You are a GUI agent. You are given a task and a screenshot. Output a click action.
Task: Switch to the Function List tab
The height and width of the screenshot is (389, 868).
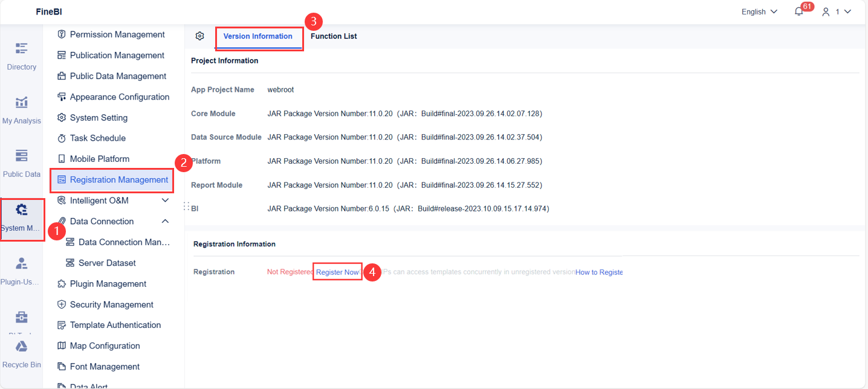click(x=334, y=36)
